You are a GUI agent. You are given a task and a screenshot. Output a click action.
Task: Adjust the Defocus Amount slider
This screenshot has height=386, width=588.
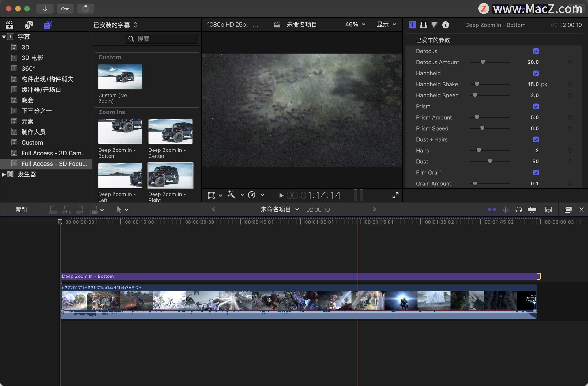[483, 62]
